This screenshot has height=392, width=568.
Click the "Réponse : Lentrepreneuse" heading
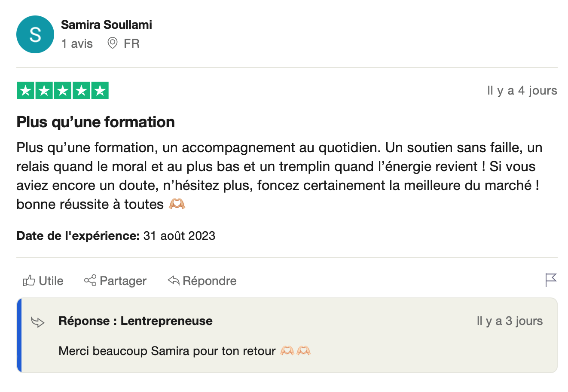pos(135,321)
